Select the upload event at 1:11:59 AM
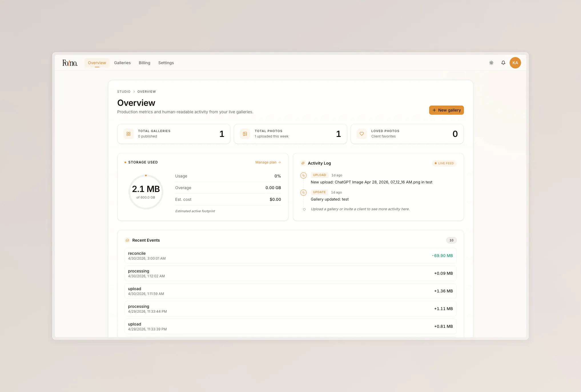Screen dimensions: 581x392 tap(290, 291)
